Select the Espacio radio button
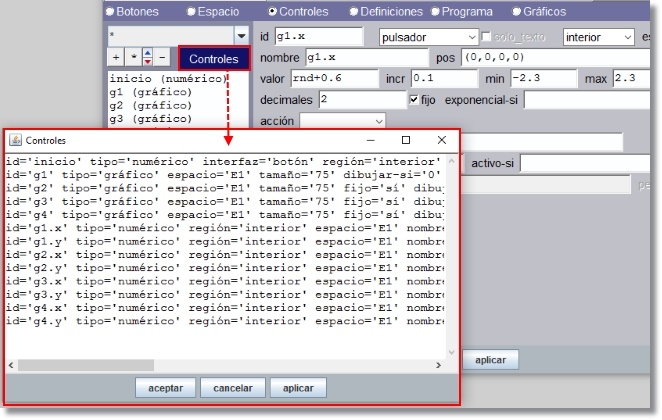The height and width of the screenshot is (420, 662). 191,12
